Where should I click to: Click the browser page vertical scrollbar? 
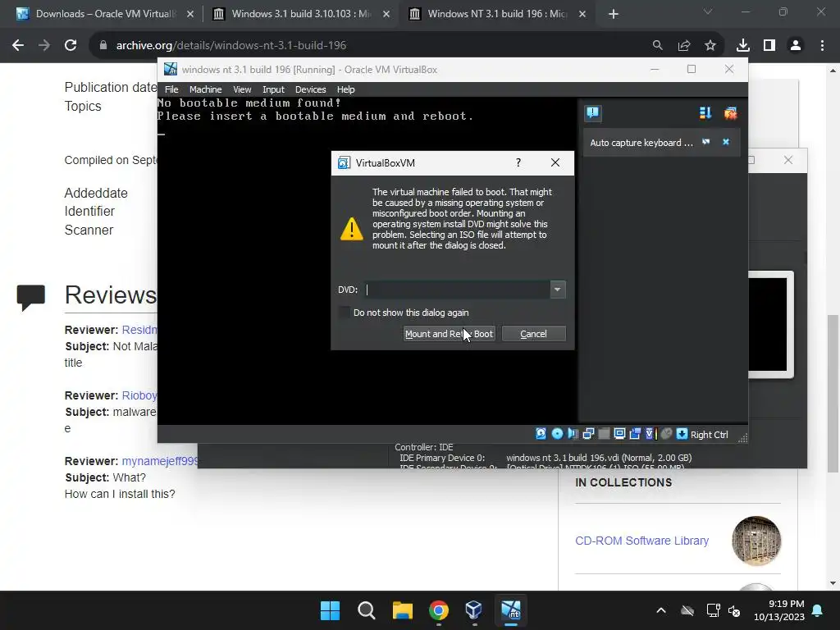(833, 394)
